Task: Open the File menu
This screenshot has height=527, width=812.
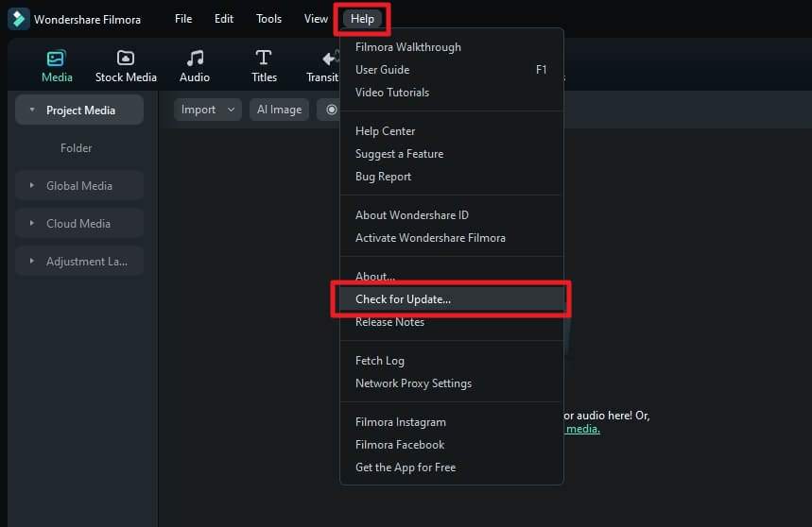Action: 183,19
